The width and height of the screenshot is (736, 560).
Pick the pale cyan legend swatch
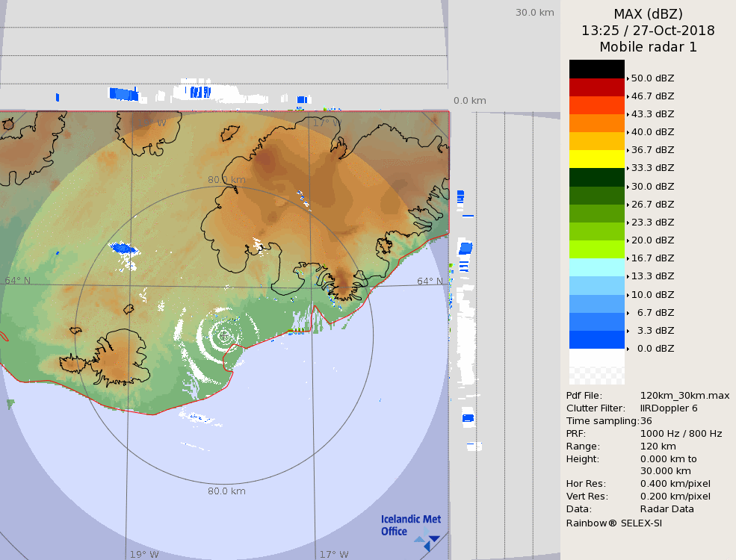click(596, 267)
